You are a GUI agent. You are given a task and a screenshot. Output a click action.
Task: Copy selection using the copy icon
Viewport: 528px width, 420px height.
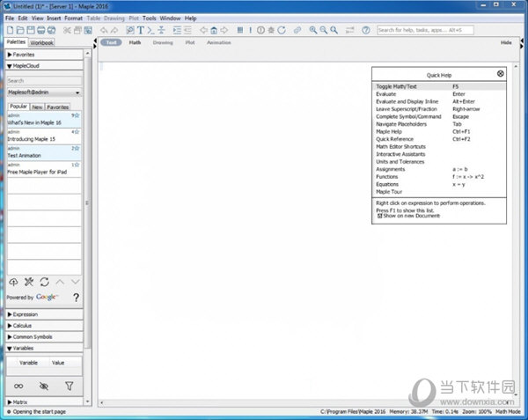77,30
